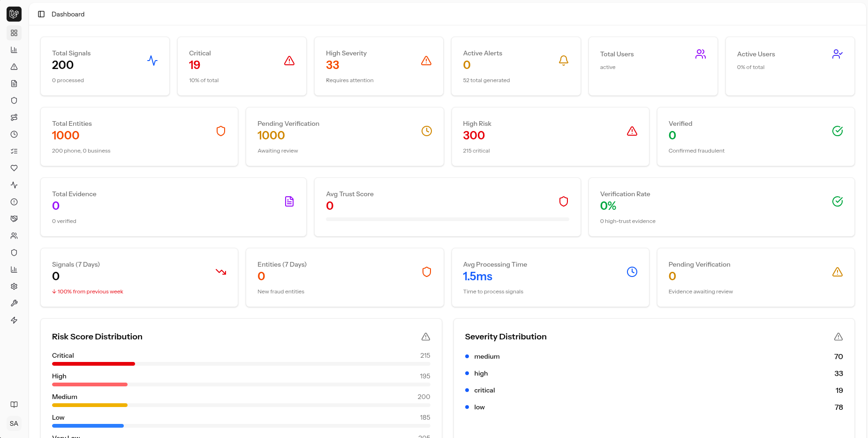Select the warning triangle alerts icon in sidebar
This screenshot has width=868, height=438.
(x=14, y=67)
